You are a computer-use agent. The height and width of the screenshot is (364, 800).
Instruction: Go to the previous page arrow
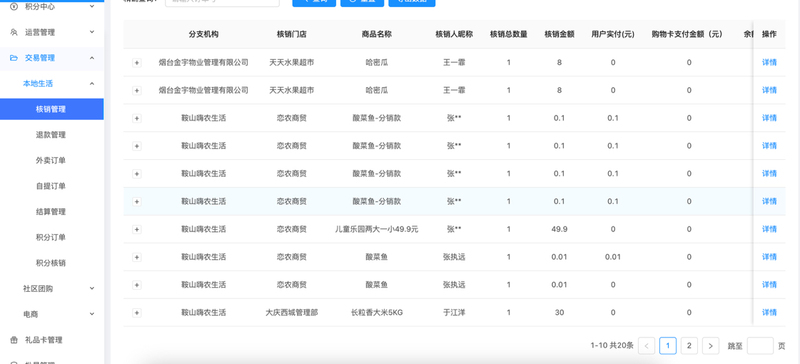tap(646, 346)
